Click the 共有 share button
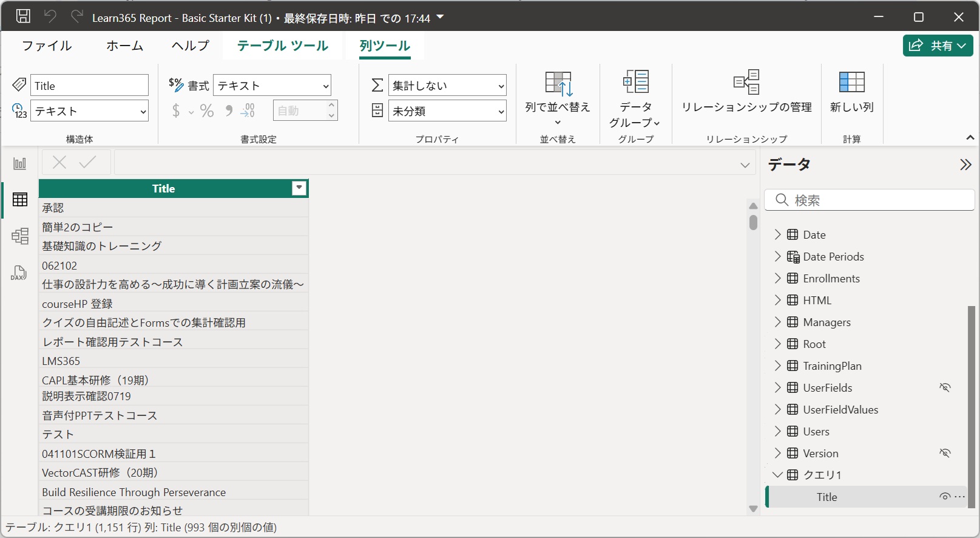This screenshot has height=538, width=980. pos(938,46)
